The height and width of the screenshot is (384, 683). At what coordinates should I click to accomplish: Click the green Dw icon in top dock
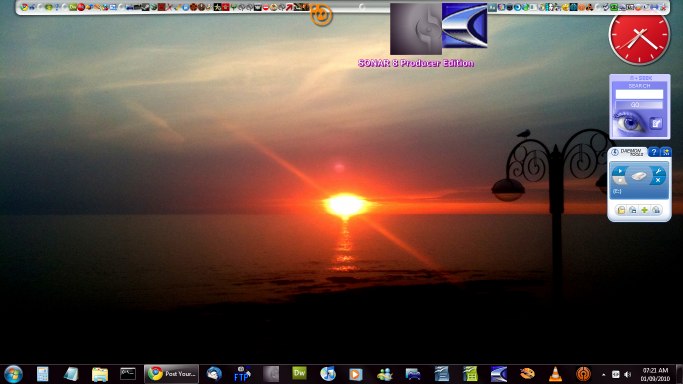73,7
